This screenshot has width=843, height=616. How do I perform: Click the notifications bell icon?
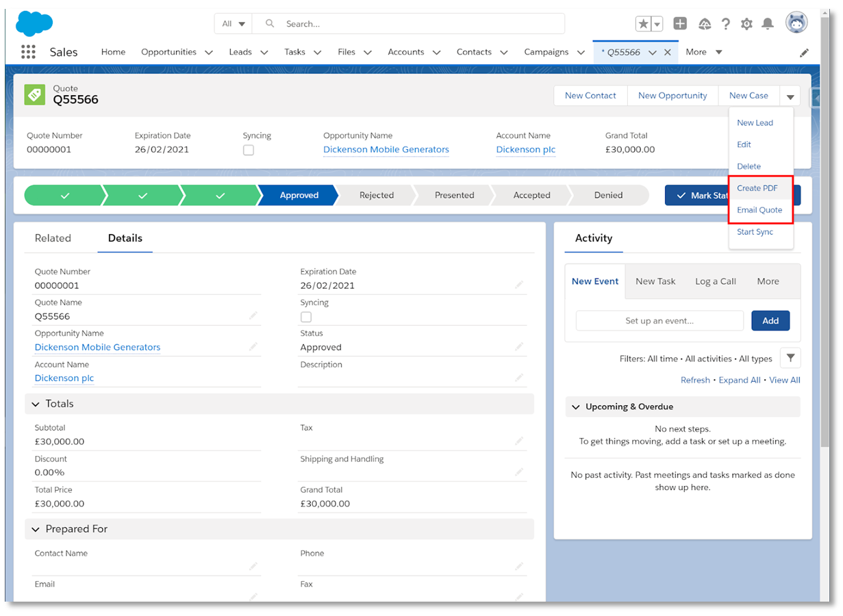768,24
